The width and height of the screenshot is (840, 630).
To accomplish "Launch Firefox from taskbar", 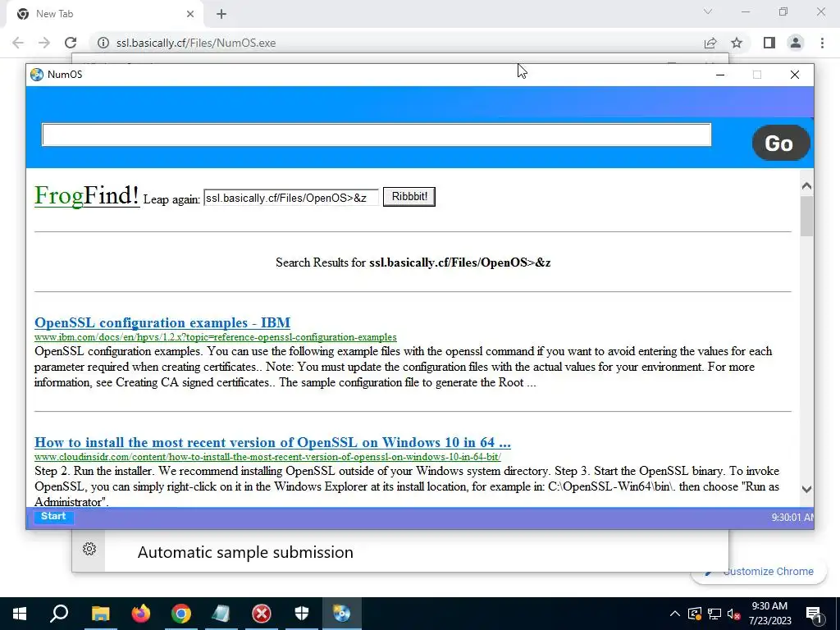I will 141,614.
